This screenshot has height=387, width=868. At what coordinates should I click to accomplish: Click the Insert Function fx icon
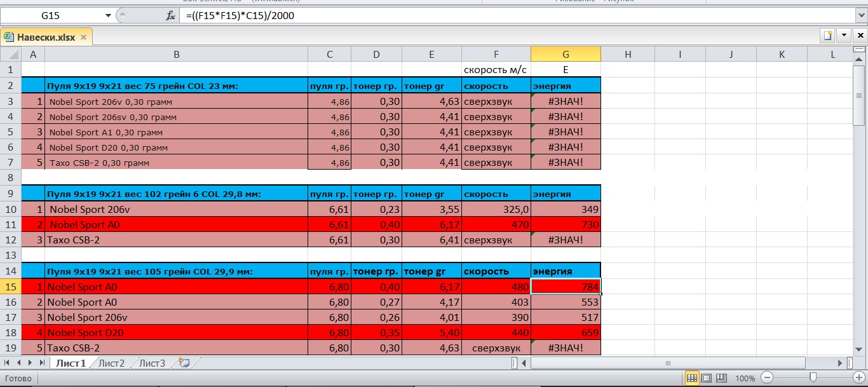170,16
